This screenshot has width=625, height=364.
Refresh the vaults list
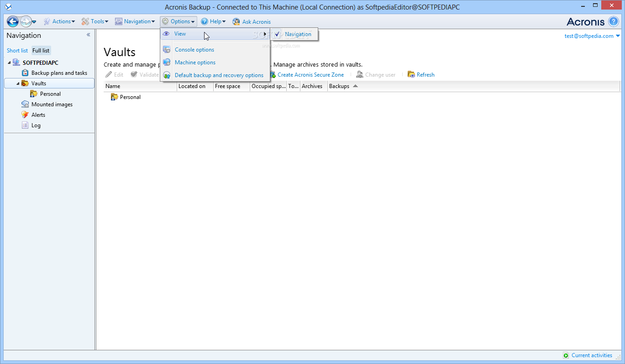(421, 75)
